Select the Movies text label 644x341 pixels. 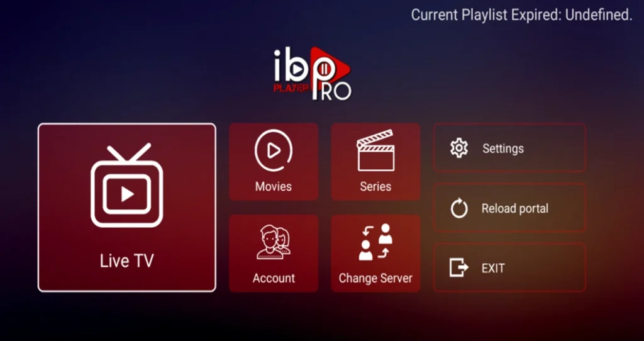[273, 187]
